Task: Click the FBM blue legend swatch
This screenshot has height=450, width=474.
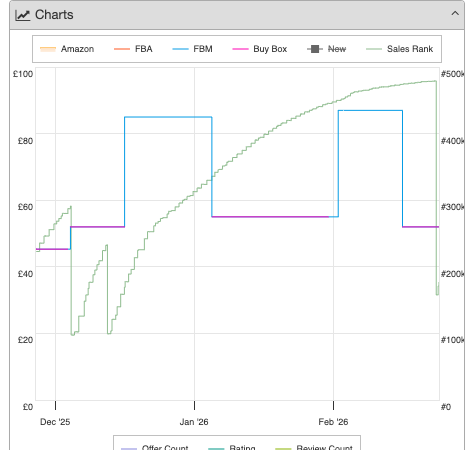Action: coord(180,49)
